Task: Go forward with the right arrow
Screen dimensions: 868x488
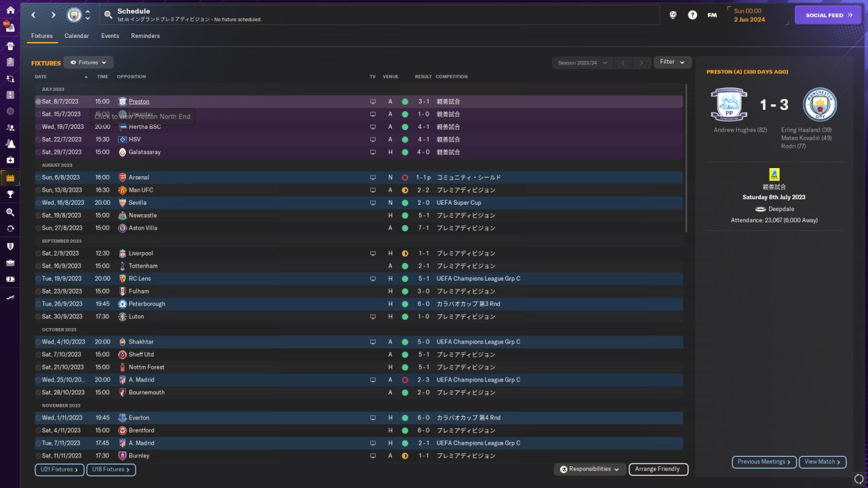Action: (54, 15)
